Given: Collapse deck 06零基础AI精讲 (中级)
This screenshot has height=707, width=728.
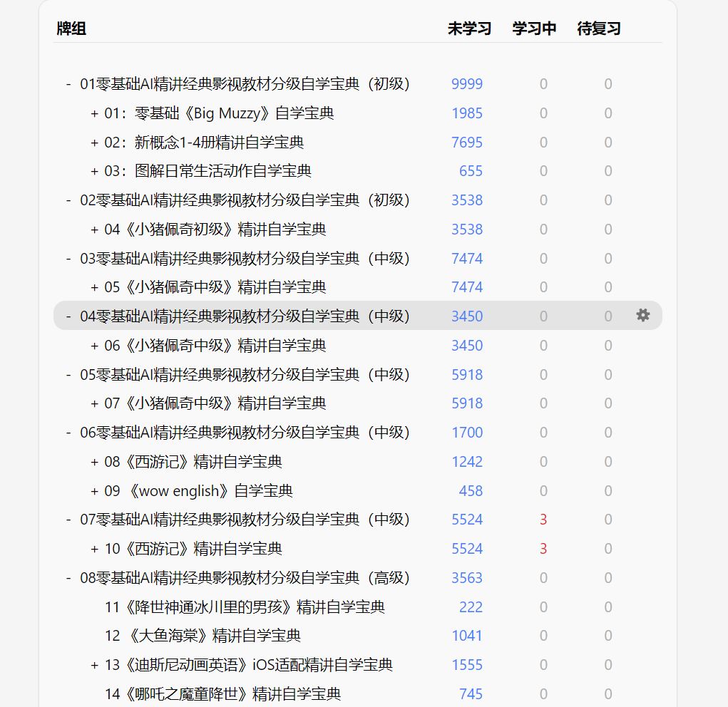Looking at the screenshot, I should point(68,433).
